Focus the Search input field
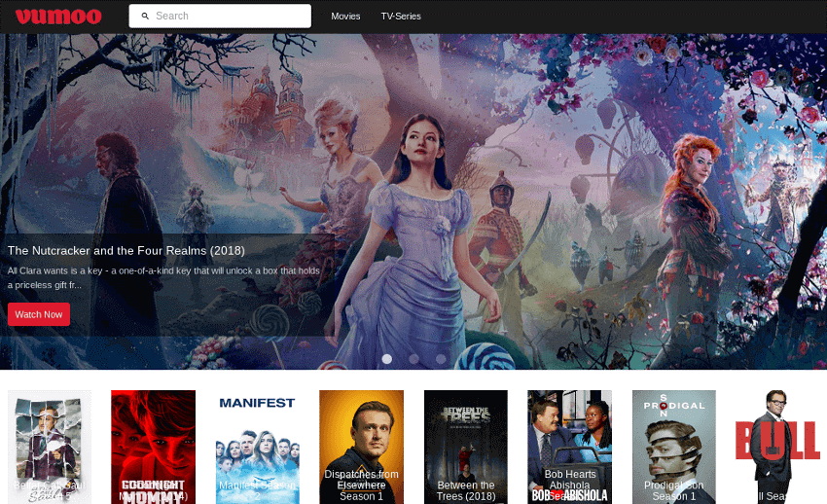The width and height of the screenshot is (827, 504). coord(229,17)
